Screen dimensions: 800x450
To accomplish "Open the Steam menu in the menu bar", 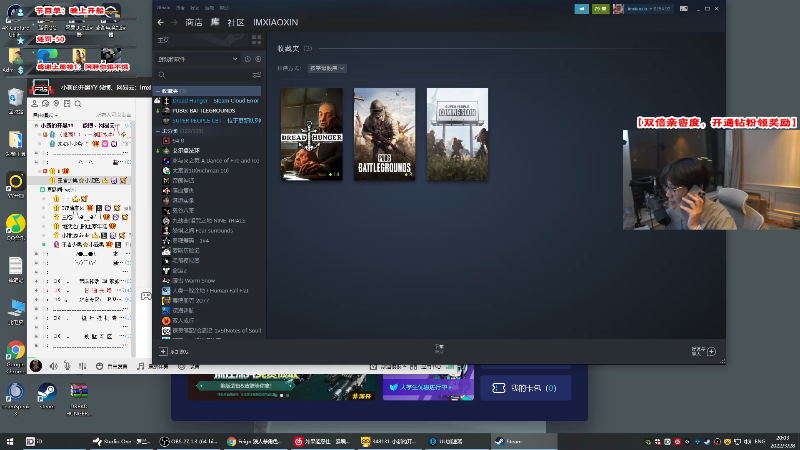I will tap(163, 8).
